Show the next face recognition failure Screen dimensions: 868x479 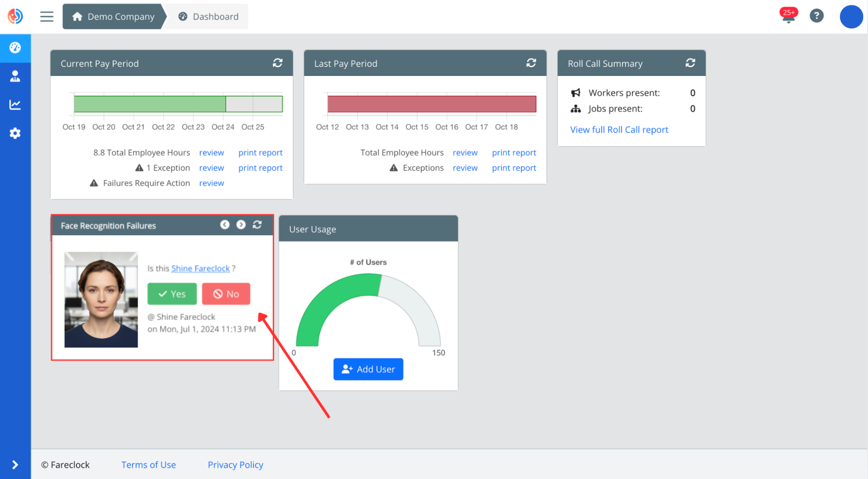coord(241,225)
